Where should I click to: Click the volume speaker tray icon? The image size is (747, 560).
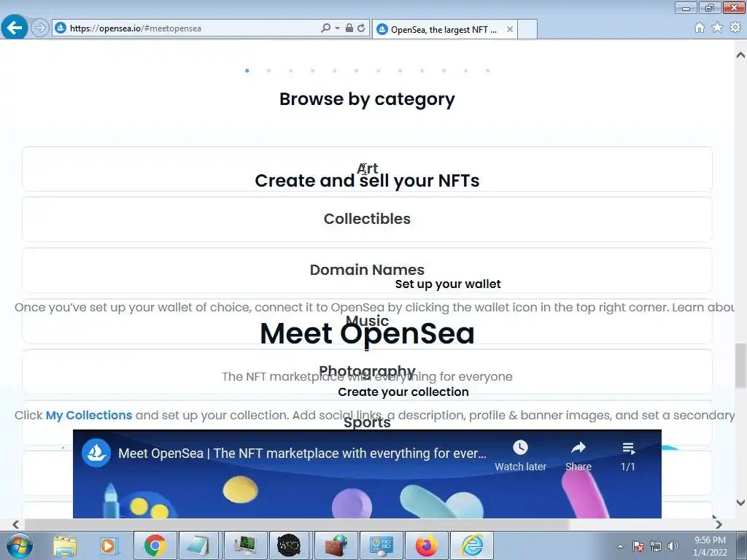pos(673,546)
